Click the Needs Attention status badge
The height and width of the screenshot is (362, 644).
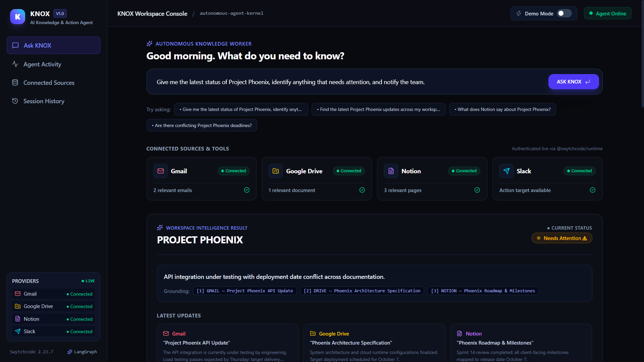[x=562, y=238]
